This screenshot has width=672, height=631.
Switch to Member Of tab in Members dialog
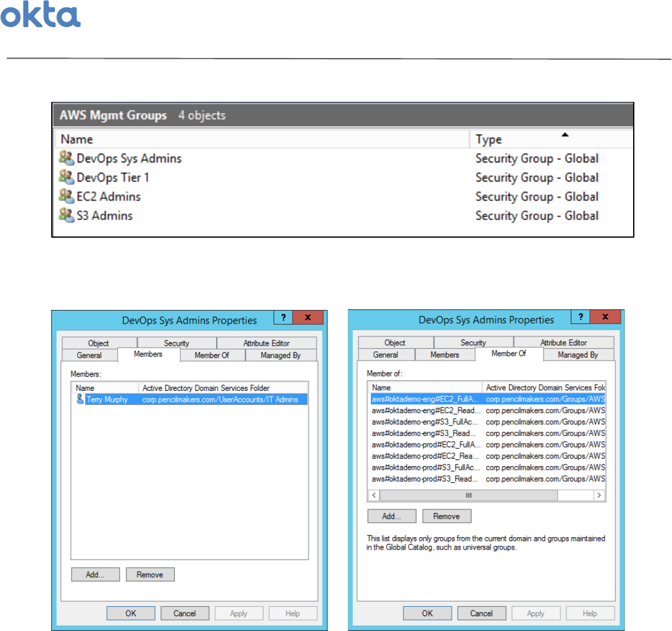[x=212, y=356]
